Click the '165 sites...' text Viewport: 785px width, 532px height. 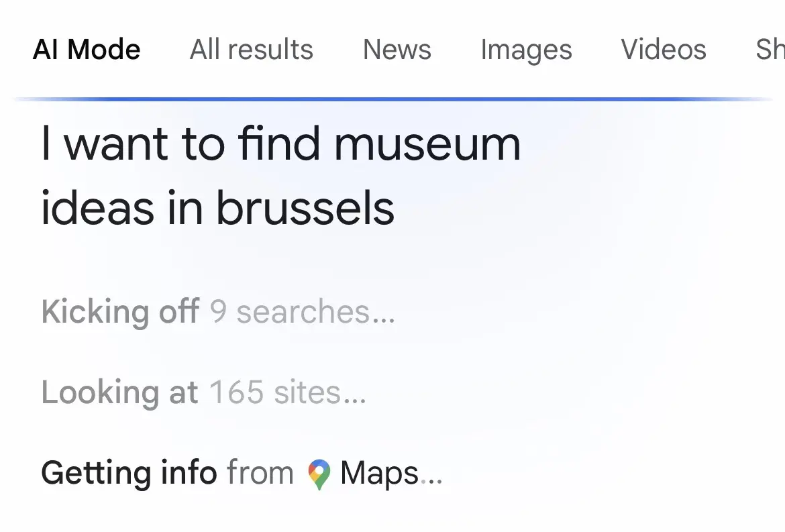click(288, 392)
